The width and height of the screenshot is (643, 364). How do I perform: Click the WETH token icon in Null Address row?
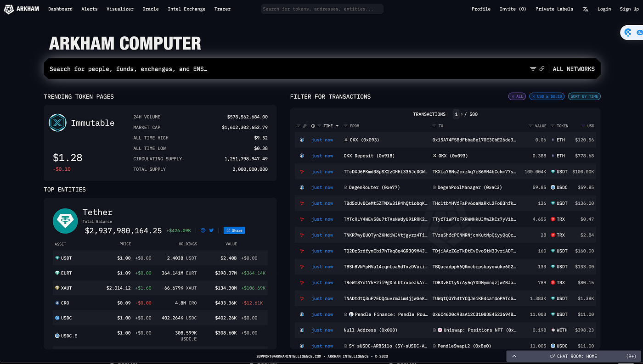click(x=553, y=330)
